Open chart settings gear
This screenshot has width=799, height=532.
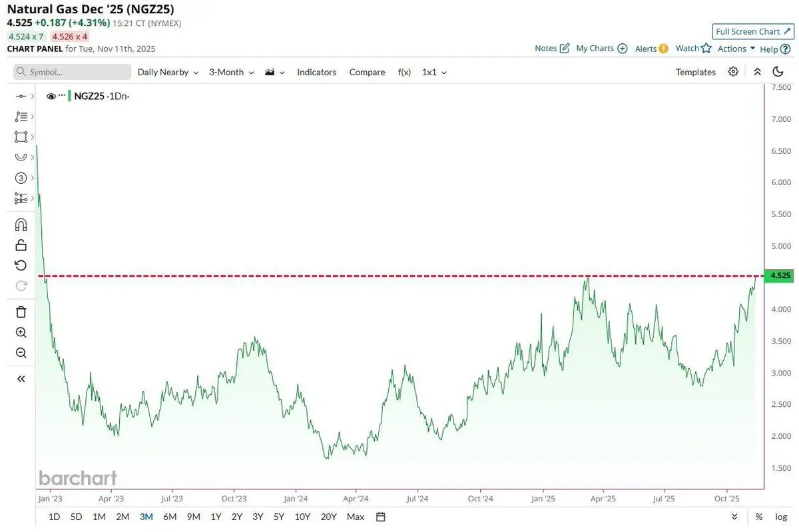733,72
